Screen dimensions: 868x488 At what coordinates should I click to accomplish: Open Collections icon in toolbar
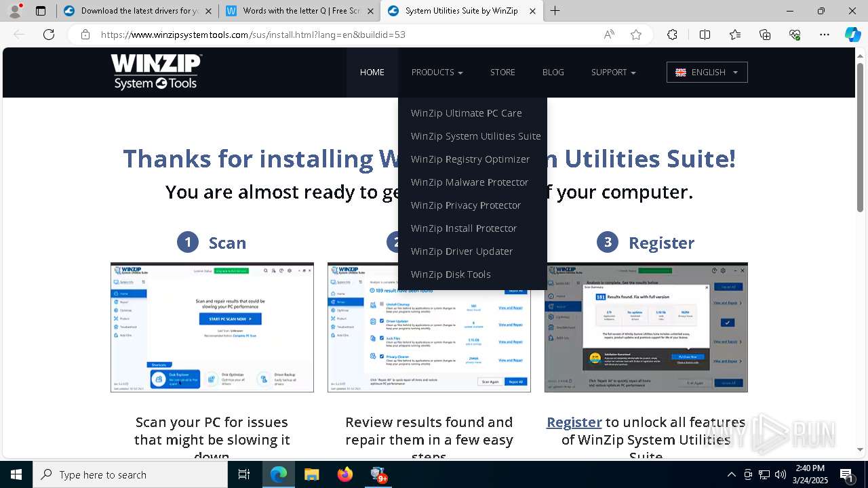tap(765, 35)
